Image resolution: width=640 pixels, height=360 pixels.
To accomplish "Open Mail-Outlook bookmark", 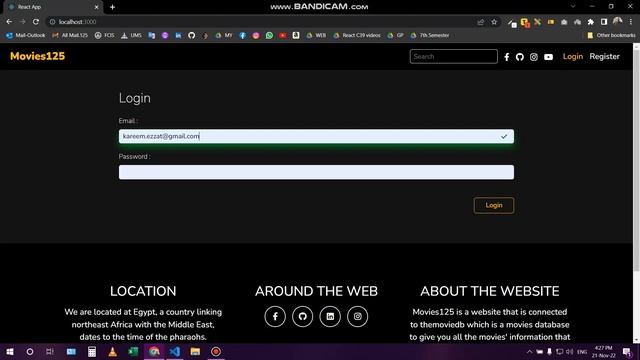I will point(26,36).
